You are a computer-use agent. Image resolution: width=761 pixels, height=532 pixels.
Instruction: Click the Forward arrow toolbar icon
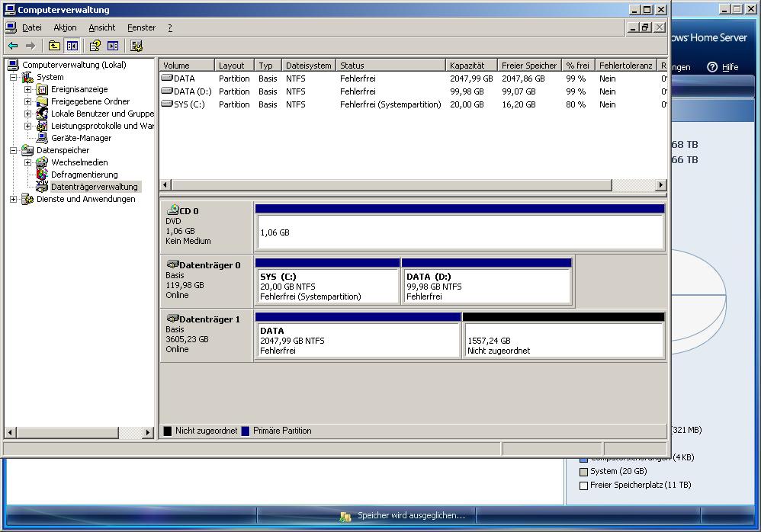31,46
